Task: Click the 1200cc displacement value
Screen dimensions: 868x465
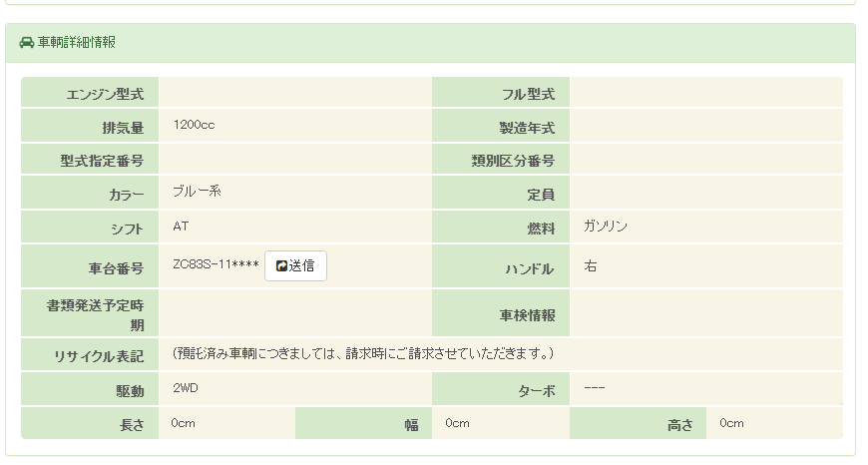Action: pos(194,126)
